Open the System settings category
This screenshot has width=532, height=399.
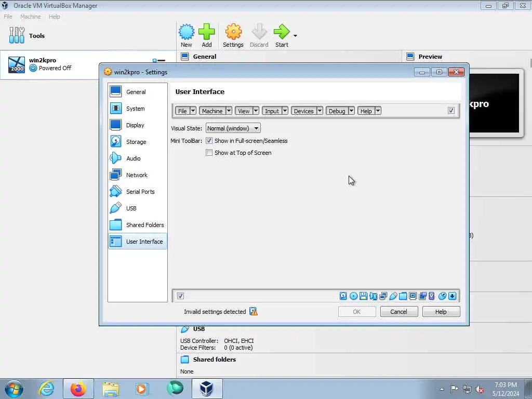click(137, 108)
